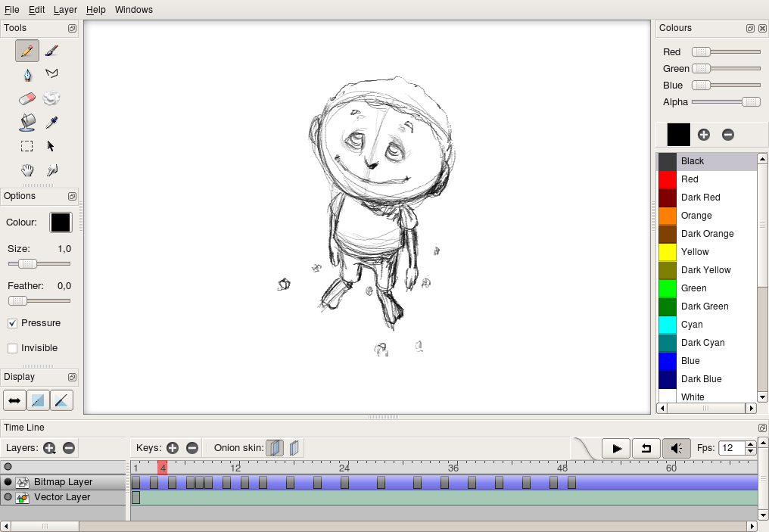Open the Windows menu
This screenshot has width=769, height=532.
[133, 10]
